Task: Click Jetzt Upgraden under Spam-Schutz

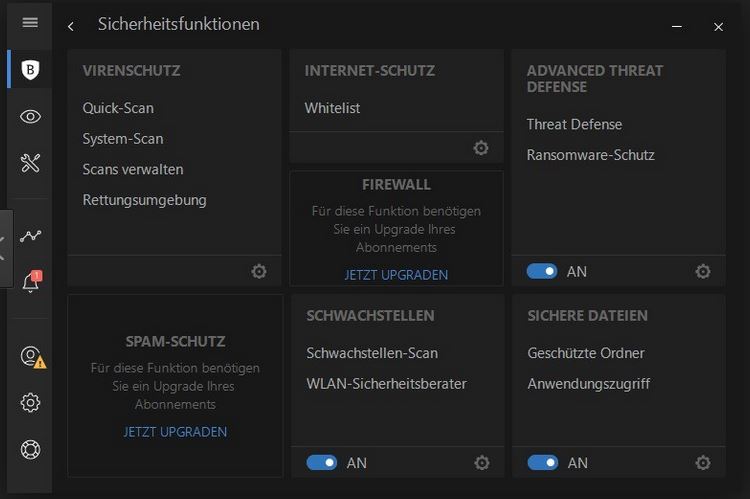Action: 175,432
